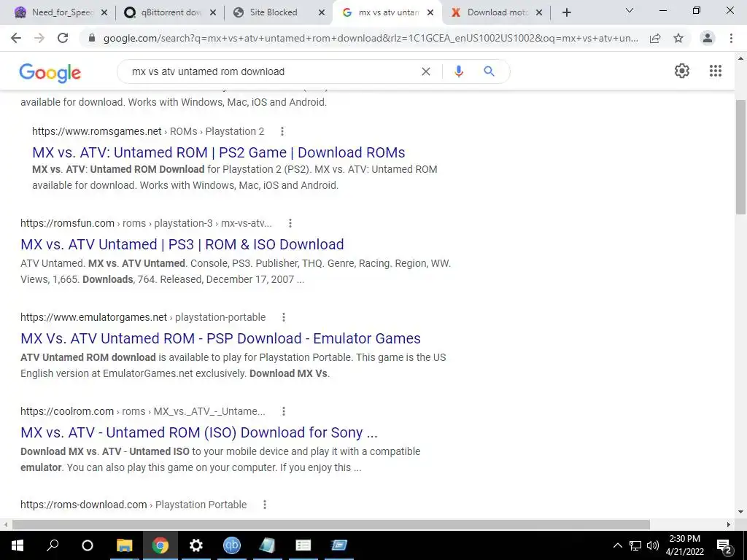Open the Chrome profile avatar menu
747x560 pixels.
pos(708,38)
